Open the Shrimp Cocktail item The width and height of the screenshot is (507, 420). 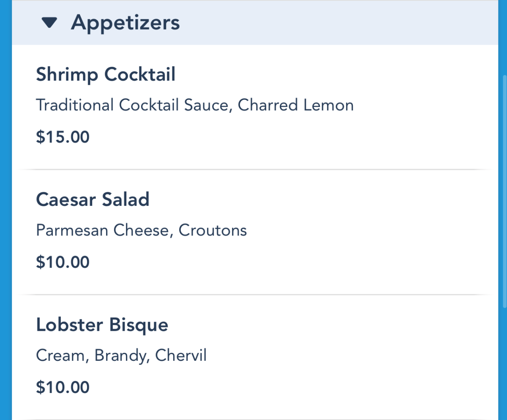[x=106, y=75]
